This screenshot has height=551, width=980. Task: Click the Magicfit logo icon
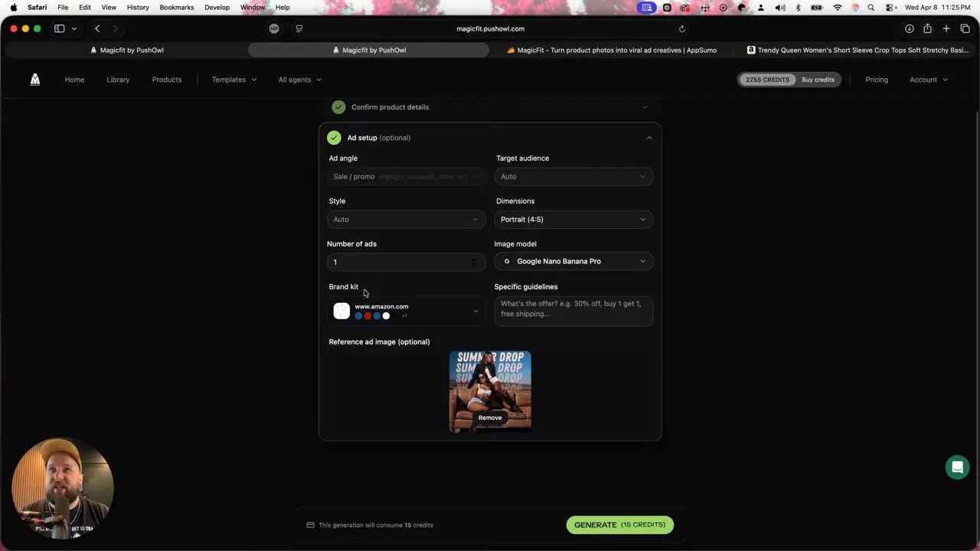coord(35,80)
